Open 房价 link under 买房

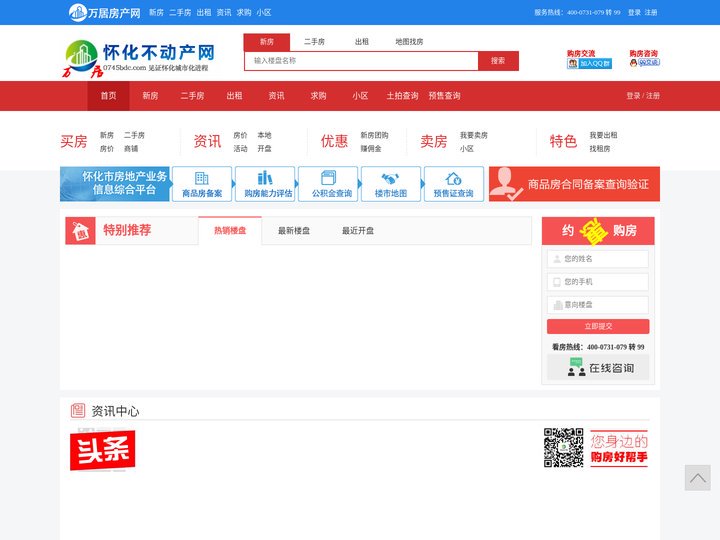(x=107, y=149)
